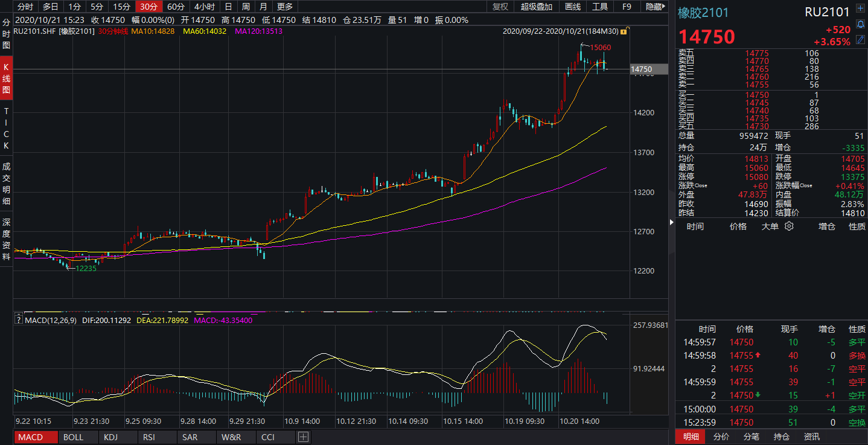The height and width of the screenshot is (445, 868).
Task: Click the F9 button
Action: pos(627,7)
